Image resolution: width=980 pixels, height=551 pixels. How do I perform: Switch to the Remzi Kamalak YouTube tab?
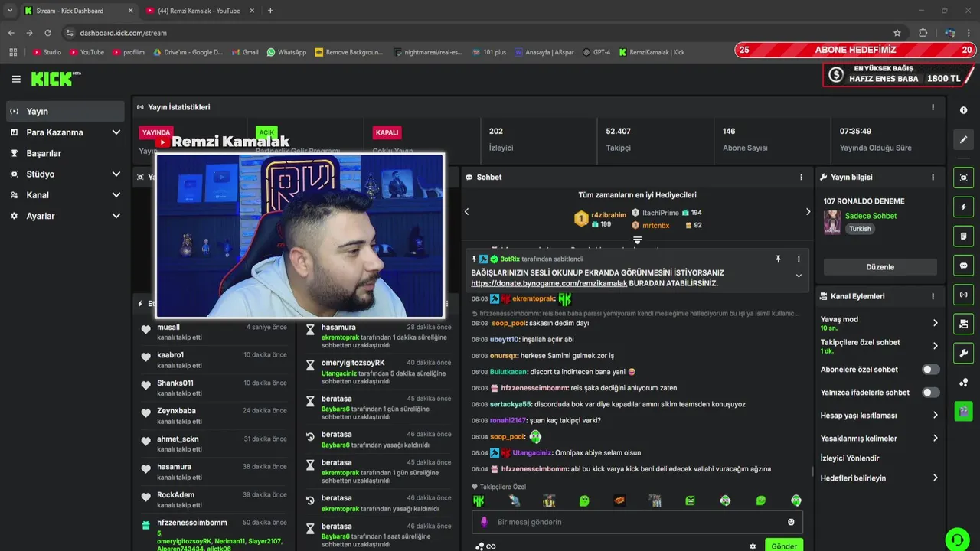click(x=199, y=11)
